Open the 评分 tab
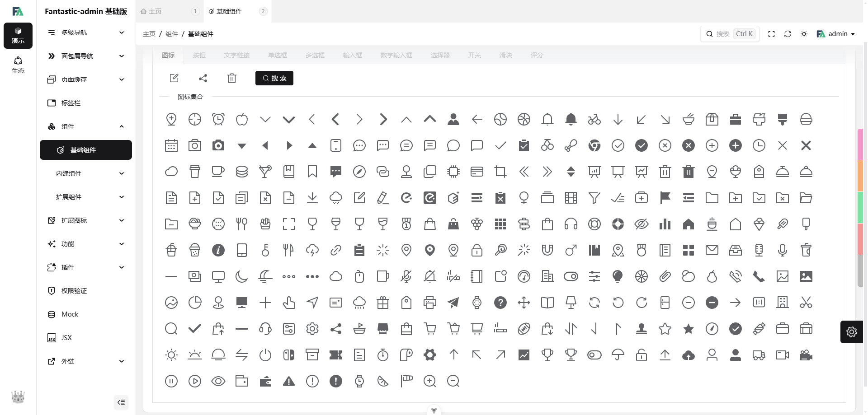Screen dimensions: 868x415 pyautogui.click(x=537, y=55)
